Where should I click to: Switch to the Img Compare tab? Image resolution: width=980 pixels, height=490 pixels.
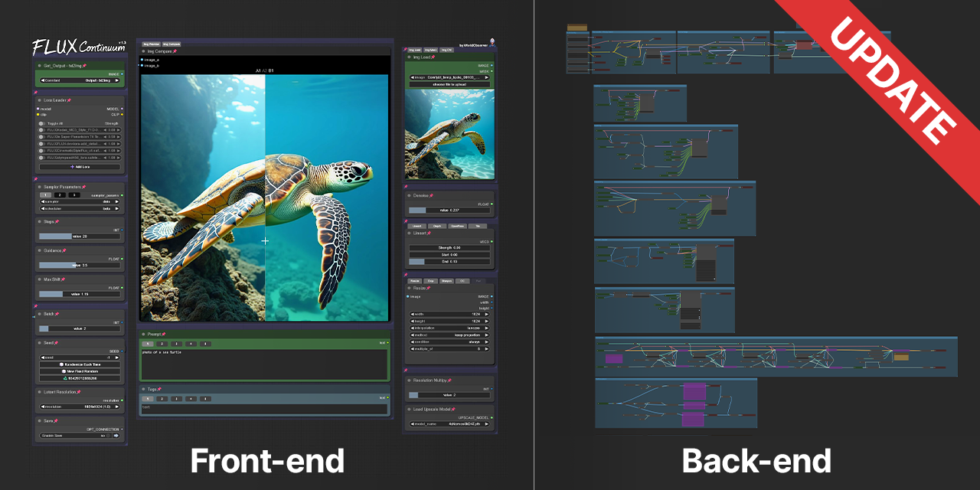[171, 44]
